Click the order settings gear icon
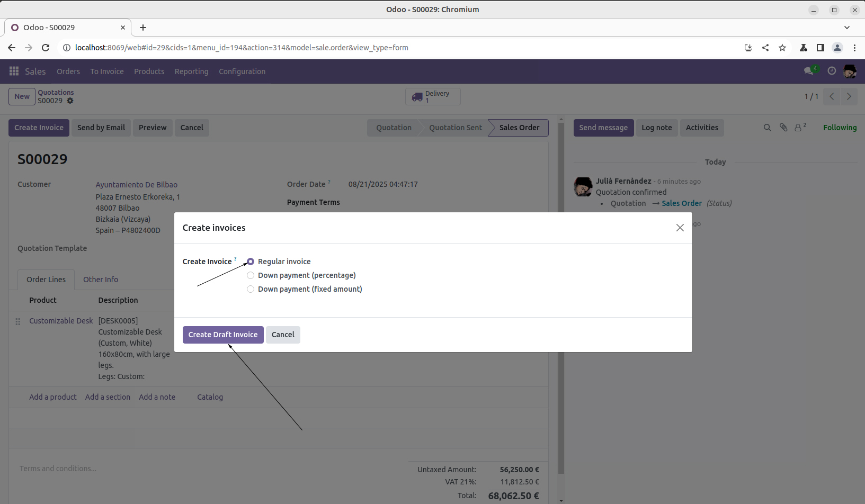 coord(70,101)
